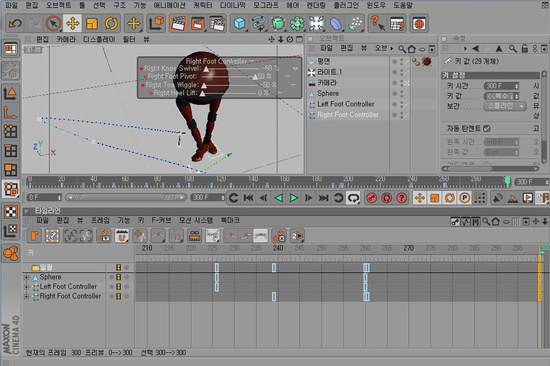Toggle green checkmark for 라이트.1 object

(x=407, y=72)
